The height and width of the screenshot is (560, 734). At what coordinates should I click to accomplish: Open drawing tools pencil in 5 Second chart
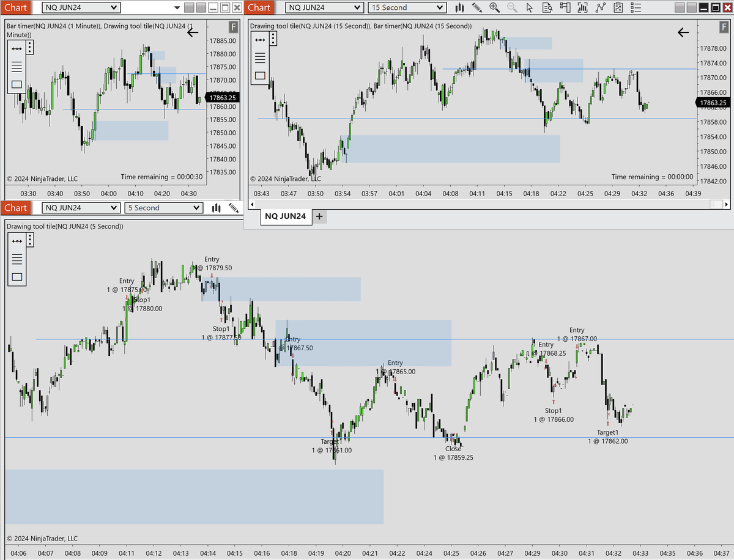234,208
